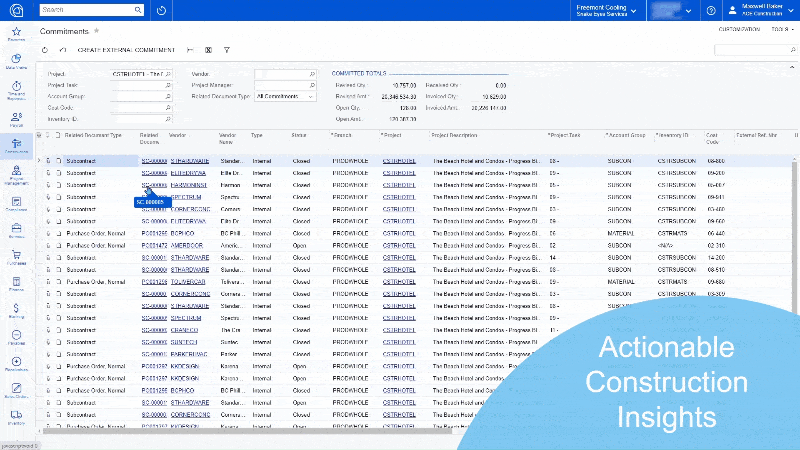Viewport: 800px width, 450px height.
Task: Open the Maxwell Baker user menu
Action: pyautogui.click(x=761, y=10)
